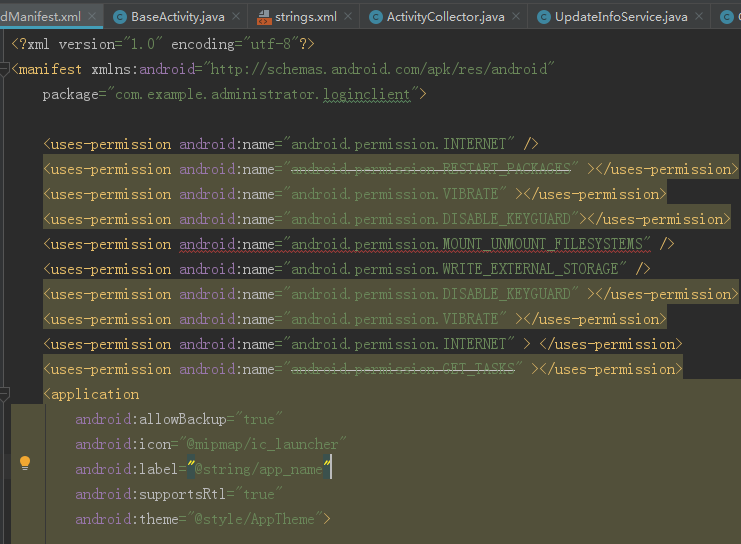This screenshot has width=741, height=544.
Task: Close the strings.xml tab
Action: 348,17
